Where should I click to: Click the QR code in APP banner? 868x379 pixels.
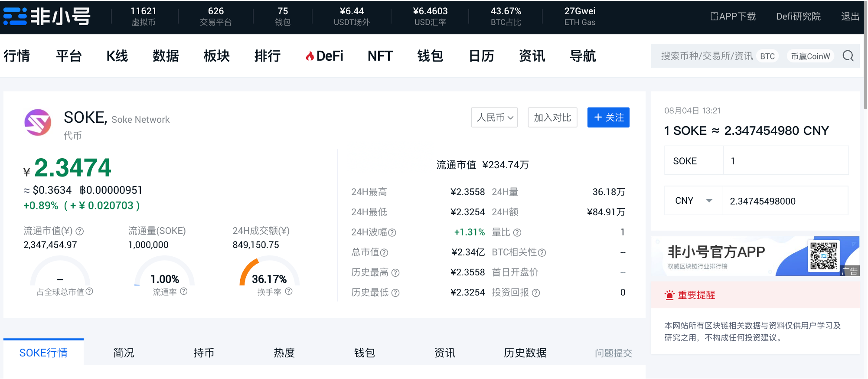point(824,256)
